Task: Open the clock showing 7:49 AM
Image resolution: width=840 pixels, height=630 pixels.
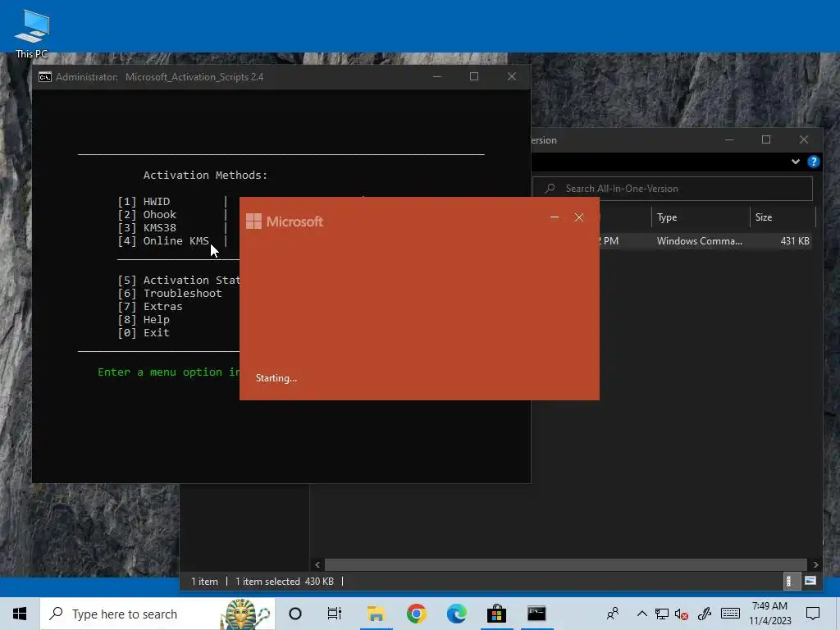Action: [x=769, y=614]
